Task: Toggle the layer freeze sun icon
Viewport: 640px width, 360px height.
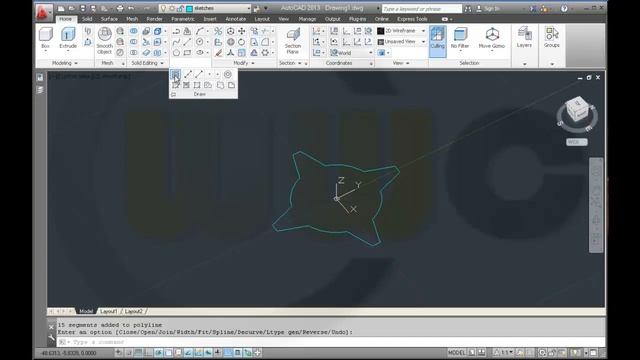Action: coord(171,9)
